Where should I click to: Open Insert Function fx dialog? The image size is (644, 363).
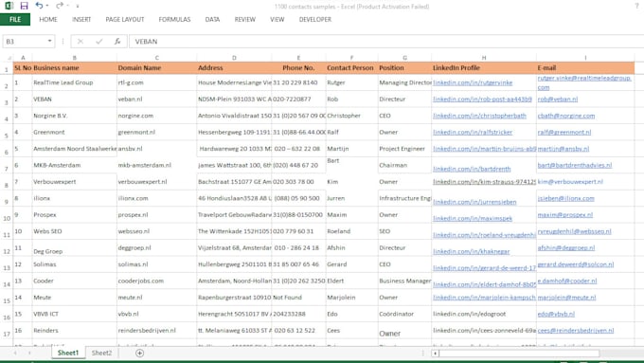(117, 41)
